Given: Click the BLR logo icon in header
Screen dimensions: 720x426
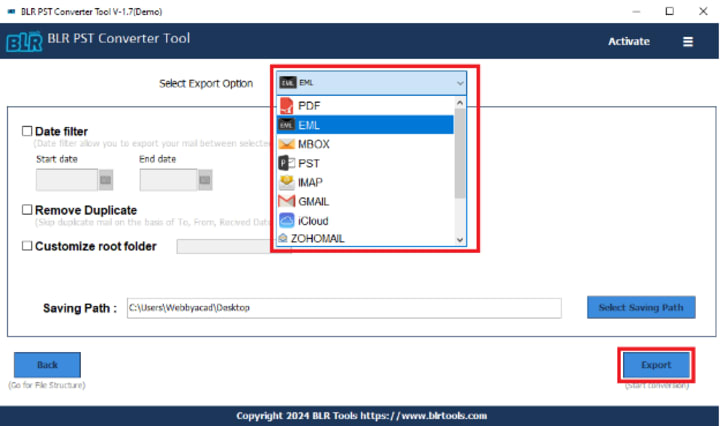Looking at the screenshot, I should tap(24, 41).
